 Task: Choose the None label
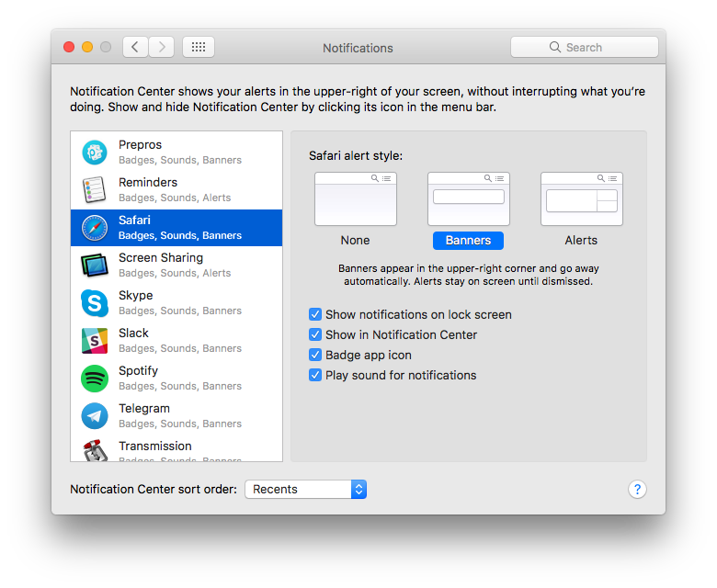[x=356, y=241]
